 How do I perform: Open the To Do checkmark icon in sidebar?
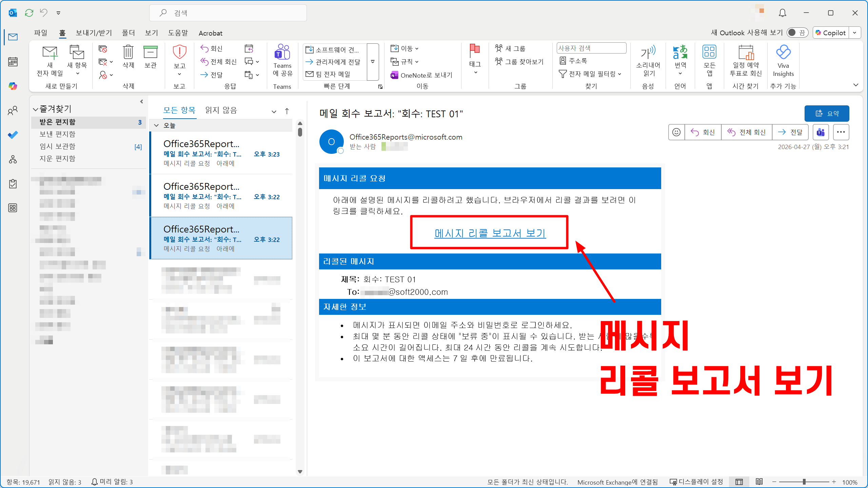[x=13, y=135]
